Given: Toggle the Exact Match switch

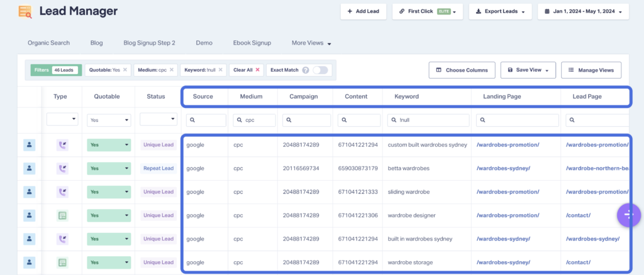Looking at the screenshot, I should click(x=320, y=70).
